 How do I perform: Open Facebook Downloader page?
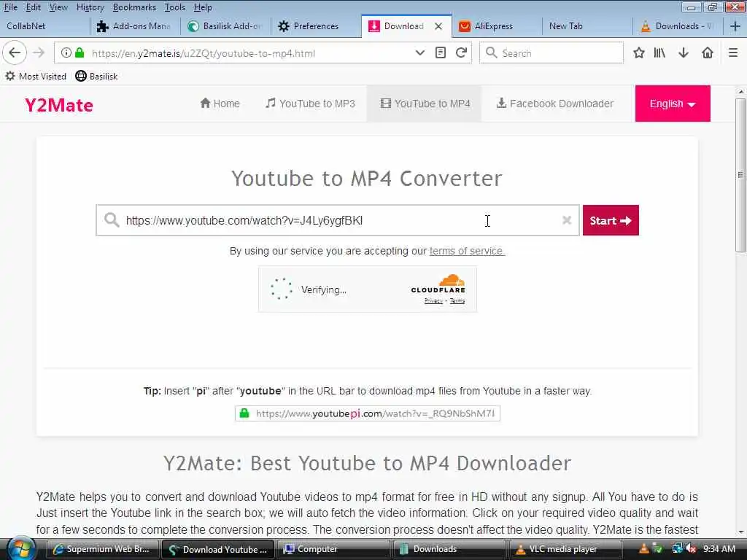click(x=555, y=104)
